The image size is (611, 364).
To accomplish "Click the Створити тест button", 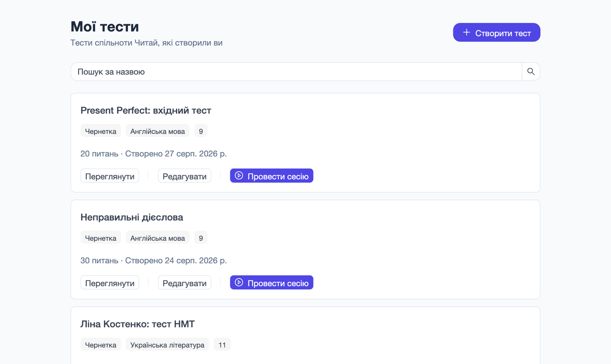I will (496, 32).
